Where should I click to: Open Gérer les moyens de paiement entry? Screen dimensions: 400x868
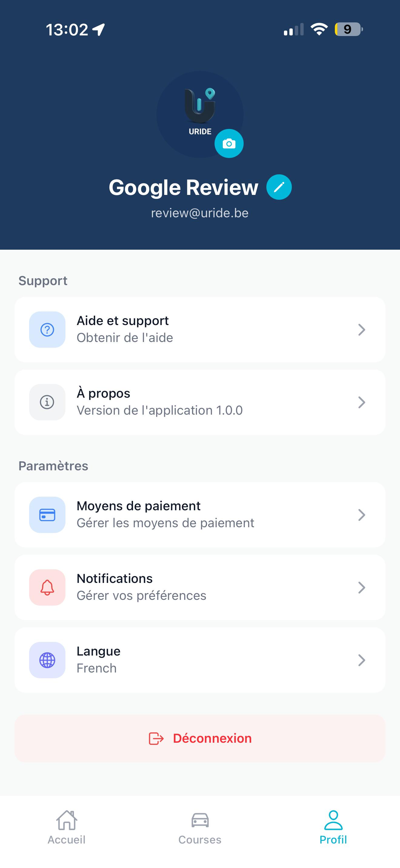tap(200, 515)
